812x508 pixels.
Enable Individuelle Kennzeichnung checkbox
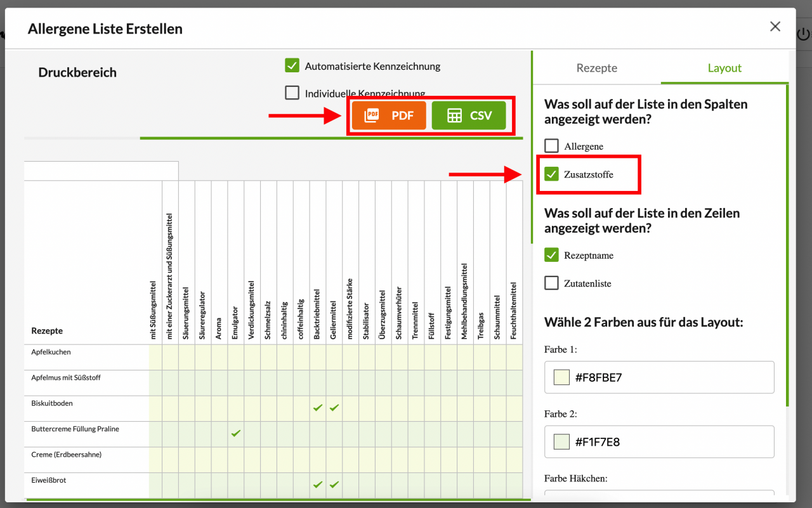(x=292, y=93)
